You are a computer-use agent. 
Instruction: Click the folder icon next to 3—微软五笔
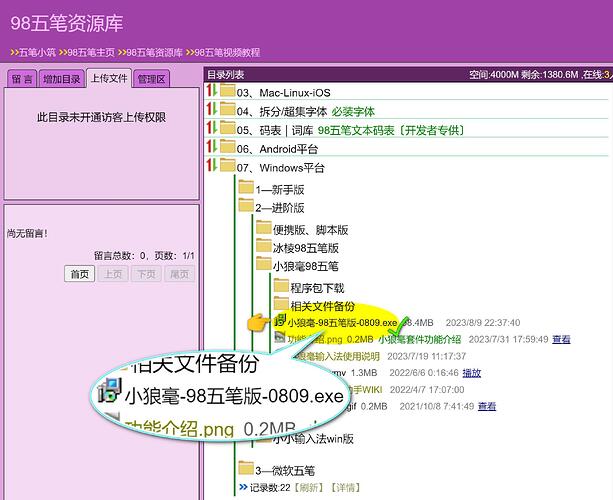[x=246, y=469]
